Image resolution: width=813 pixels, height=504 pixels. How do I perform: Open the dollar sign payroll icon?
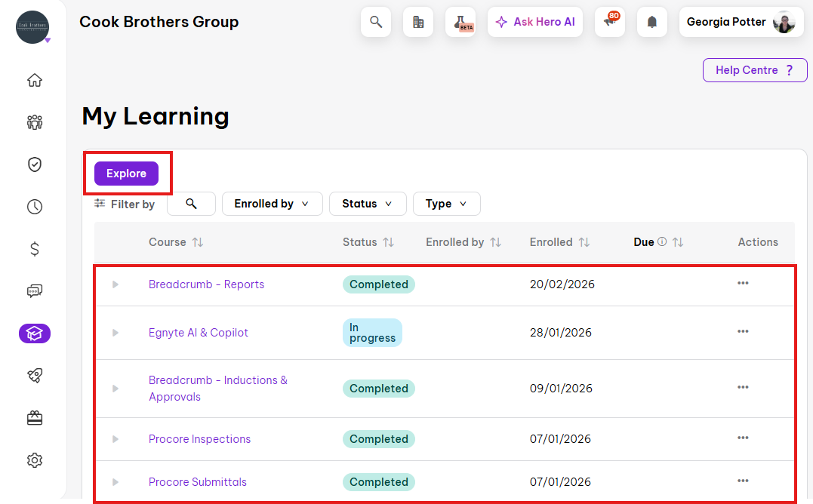[35, 249]
